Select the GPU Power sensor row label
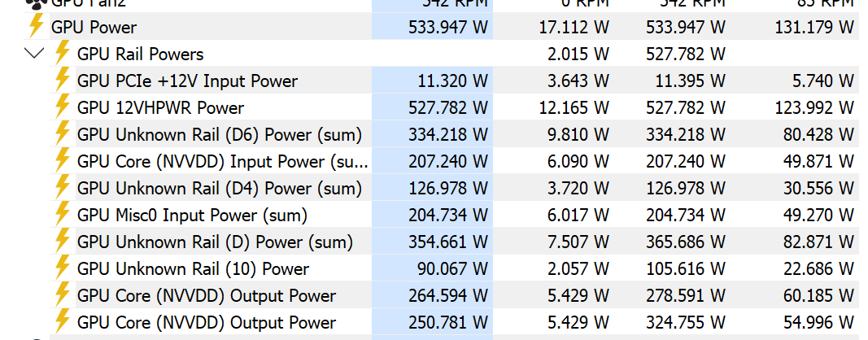 point(94,27)
